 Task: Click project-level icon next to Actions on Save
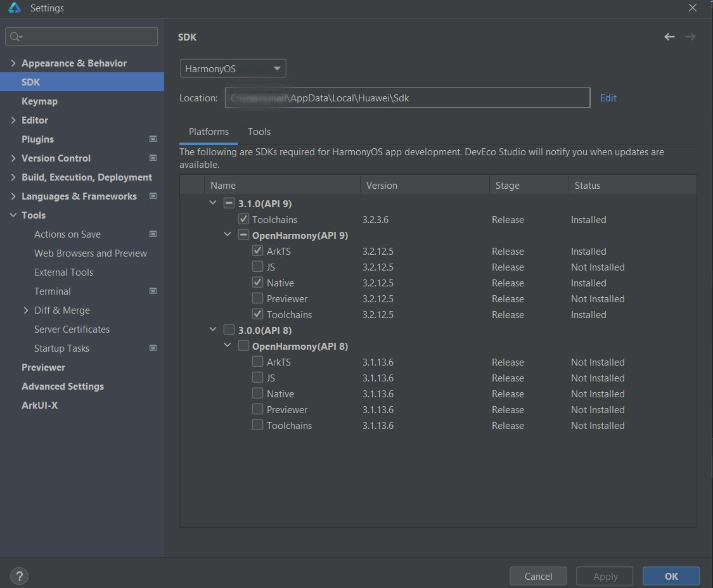click(153, 234)
